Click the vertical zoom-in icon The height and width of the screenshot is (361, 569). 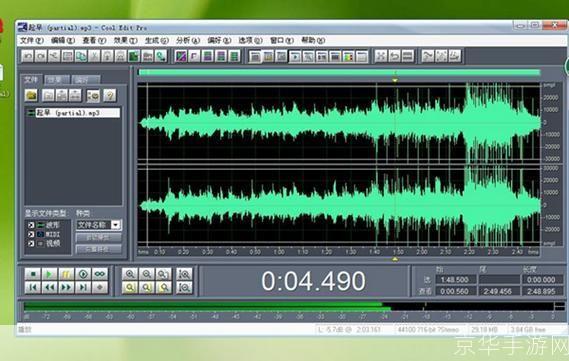(x=184, y=274)
